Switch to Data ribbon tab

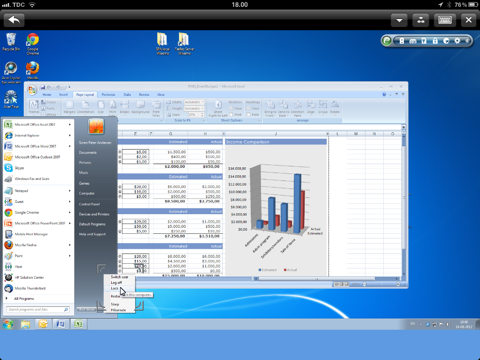pos(127,95)
